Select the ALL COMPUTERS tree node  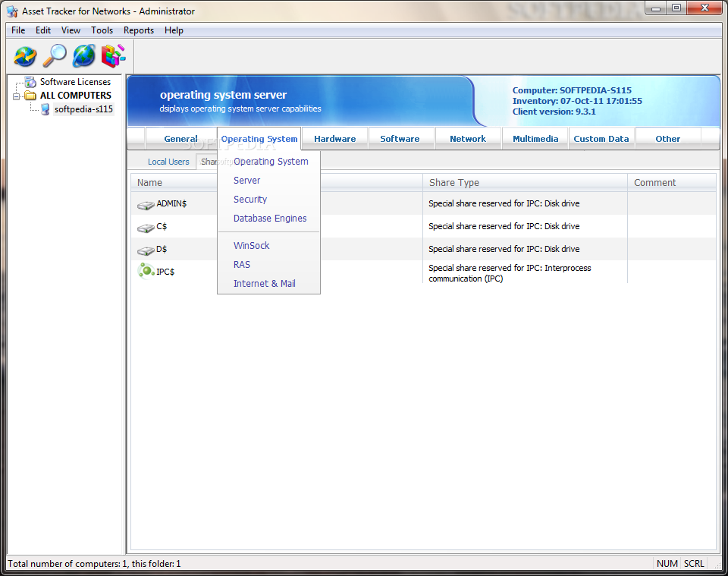(76, 96)
